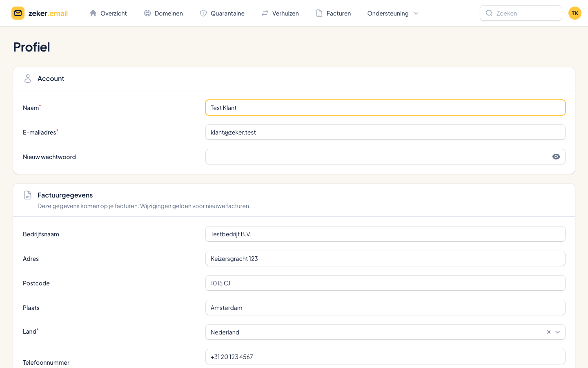
Task: Select the Nederland value in Land
Action: point(225,332)
